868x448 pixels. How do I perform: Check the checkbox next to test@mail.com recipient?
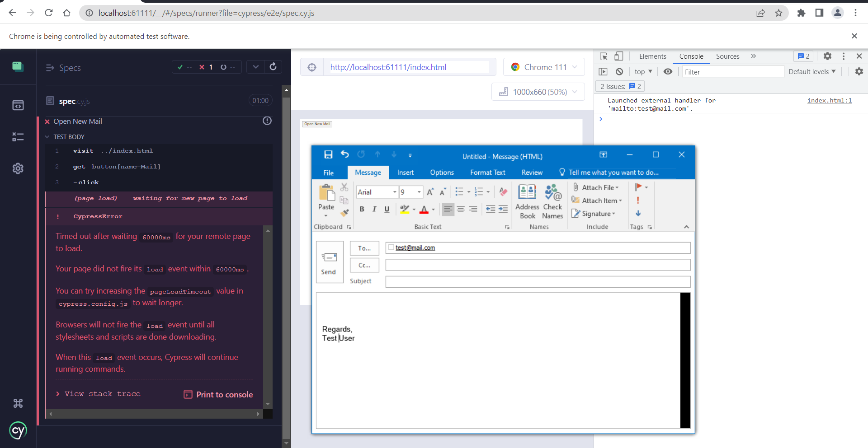click(391, 247)
